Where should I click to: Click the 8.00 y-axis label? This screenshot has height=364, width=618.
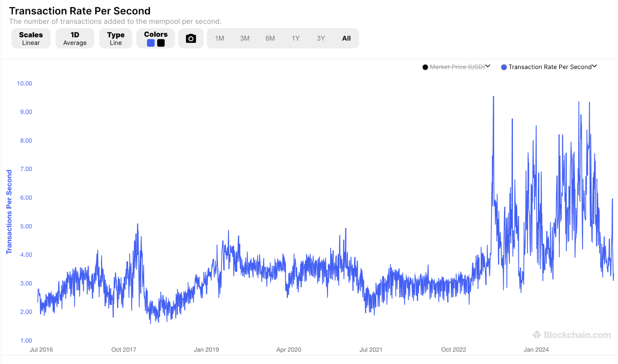[x=26, y=141]
